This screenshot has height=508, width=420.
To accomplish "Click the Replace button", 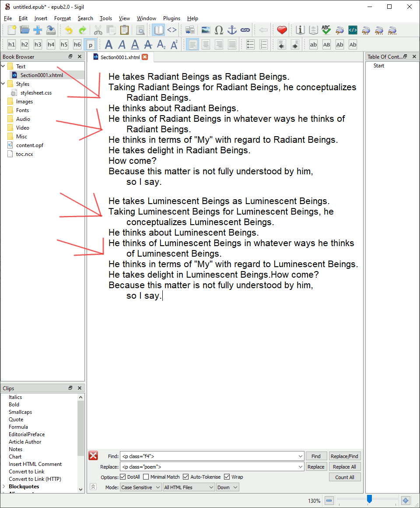I will pos(316,467).
